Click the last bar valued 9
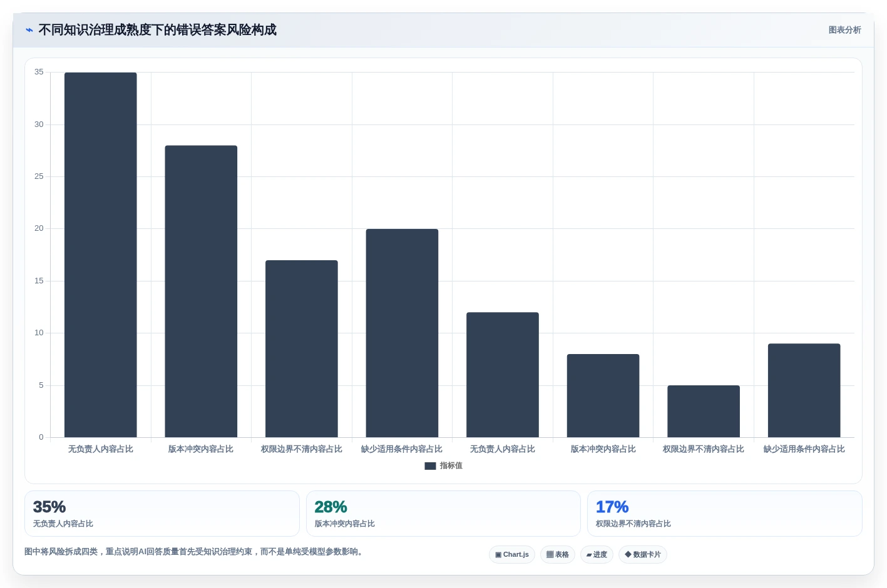Screen dimensions: 887x588 (x=804, y=390)
